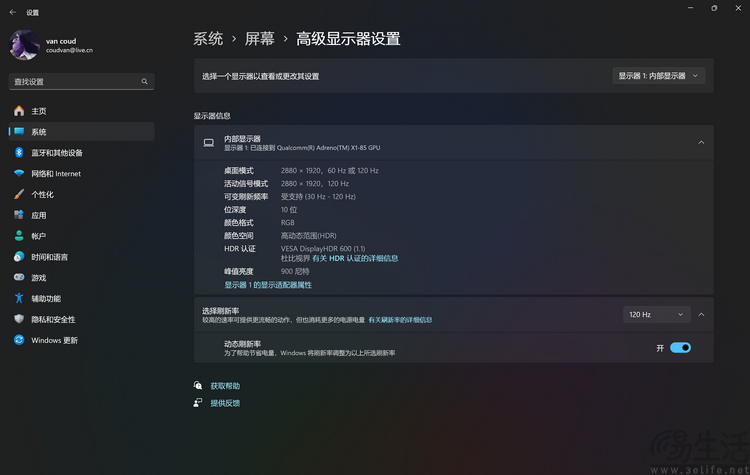The height and width of the screenshot is (475, 750).
Task: Open the 120 Hz refresh rate dropdown
Action: point(656,314)
